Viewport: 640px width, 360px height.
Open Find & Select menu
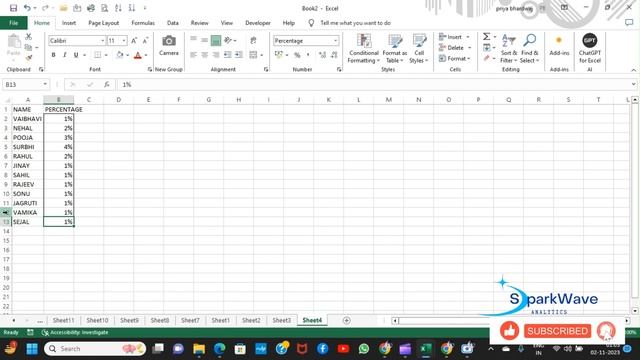coord(529,49)
